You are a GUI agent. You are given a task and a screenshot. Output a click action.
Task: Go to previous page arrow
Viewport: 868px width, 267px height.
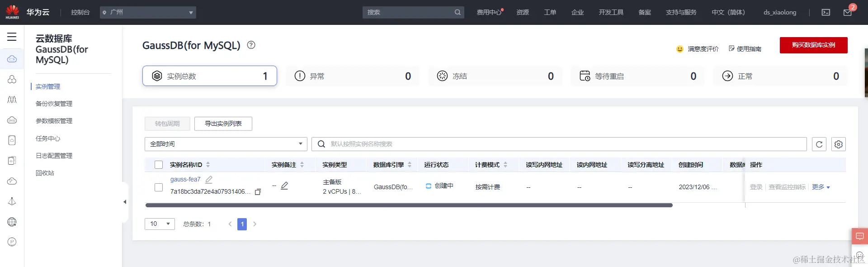[x=230, y=224]
